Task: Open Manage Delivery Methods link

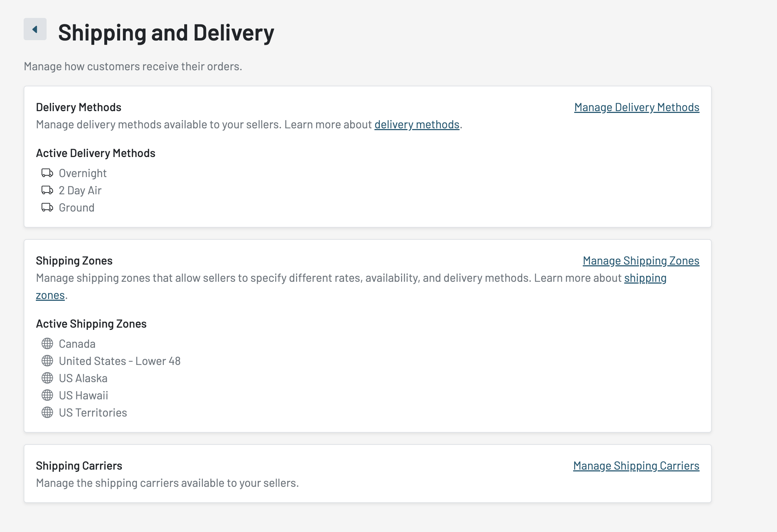Action: (x=637, y=107)
